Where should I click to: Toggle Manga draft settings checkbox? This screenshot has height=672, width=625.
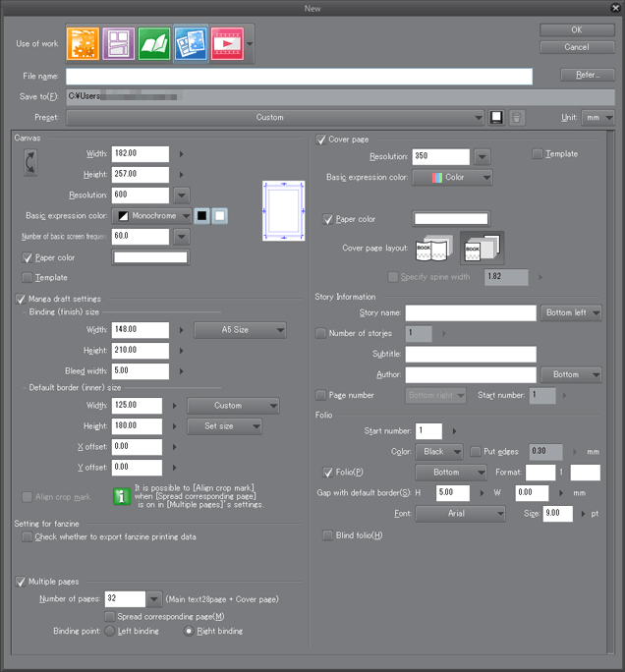tap(21, 299)
